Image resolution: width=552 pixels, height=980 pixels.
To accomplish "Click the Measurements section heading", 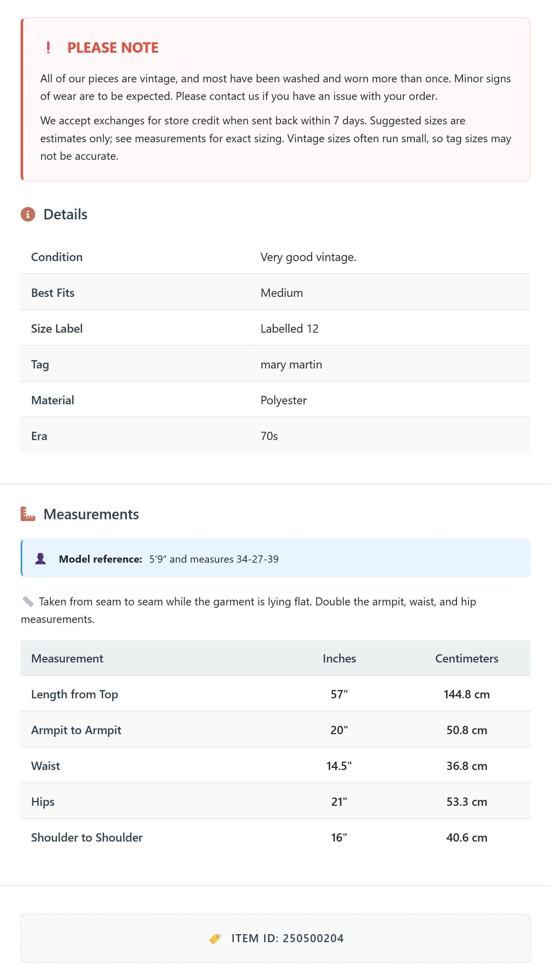I will pos(91,515).
